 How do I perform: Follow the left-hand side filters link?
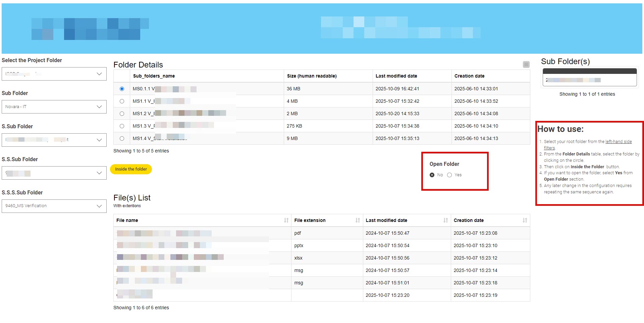(x=618, y=142)
